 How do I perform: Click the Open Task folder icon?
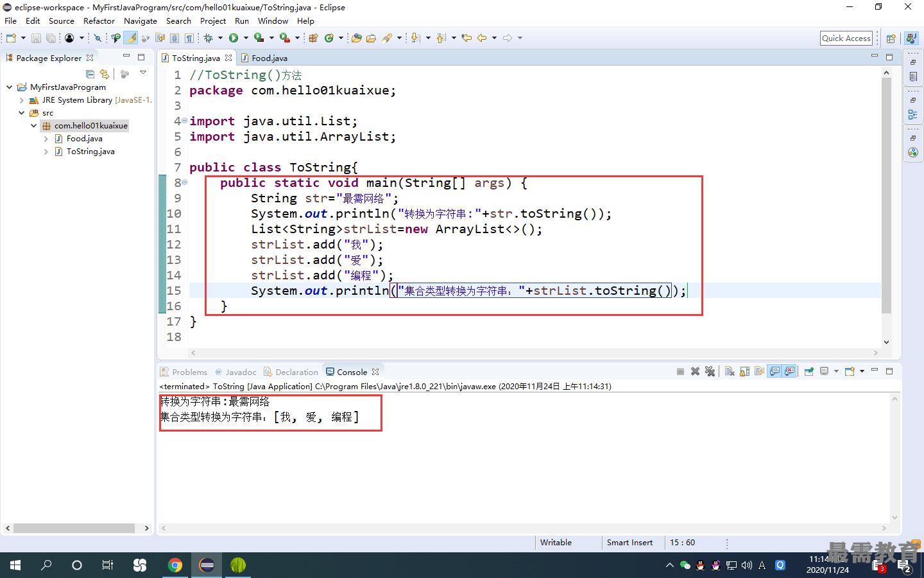(x=371, y=38)
